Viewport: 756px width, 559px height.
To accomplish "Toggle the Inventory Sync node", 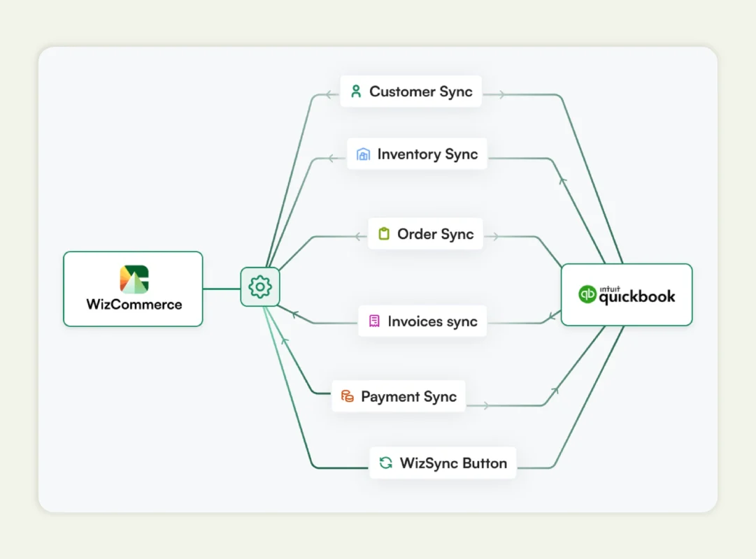I will 418,154.
